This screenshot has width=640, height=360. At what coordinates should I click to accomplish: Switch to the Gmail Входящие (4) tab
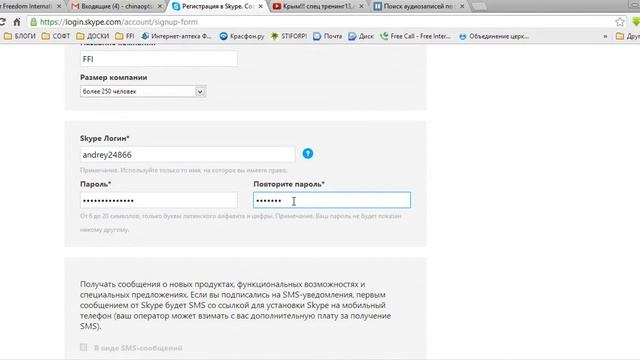pyautogui.click(x=116, y=7)
